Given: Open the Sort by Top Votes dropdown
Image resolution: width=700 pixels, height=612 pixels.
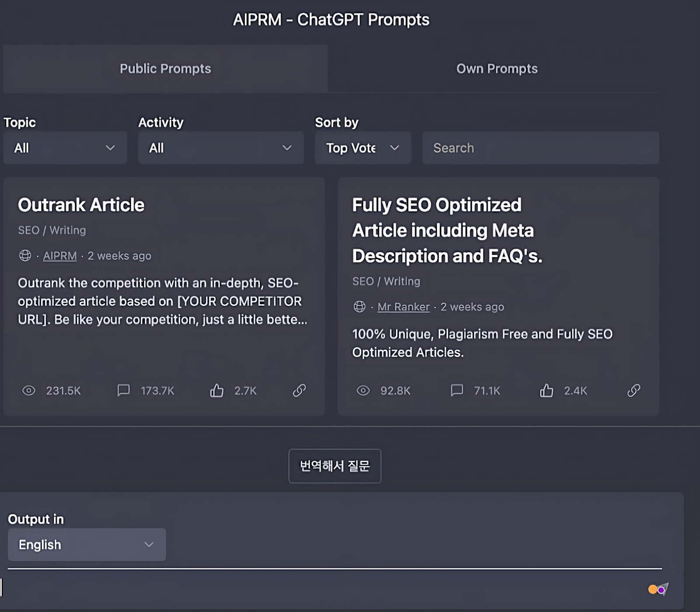Looking at the screenshot, I should click(x=363, y=148).
